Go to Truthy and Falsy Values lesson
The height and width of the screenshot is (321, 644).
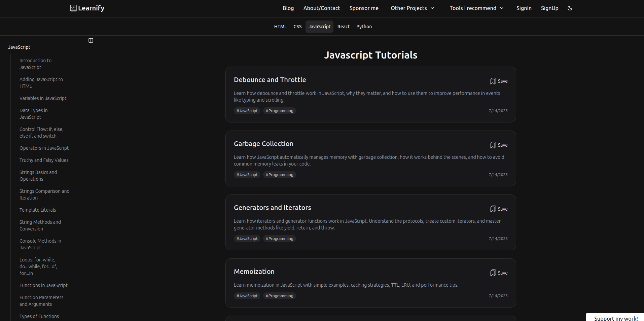point(44,160)
